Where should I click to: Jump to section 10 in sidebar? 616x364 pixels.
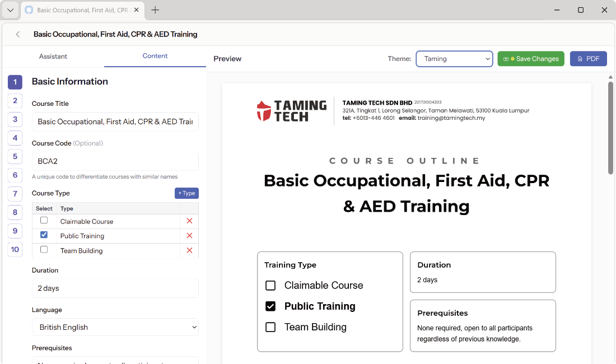tap(15, 249)
